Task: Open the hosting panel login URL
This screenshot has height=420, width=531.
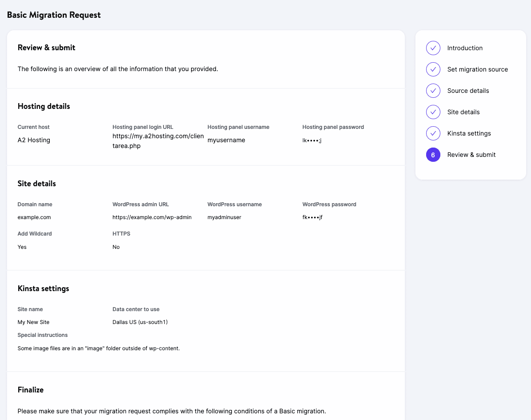Action: [x=158, y=140]
